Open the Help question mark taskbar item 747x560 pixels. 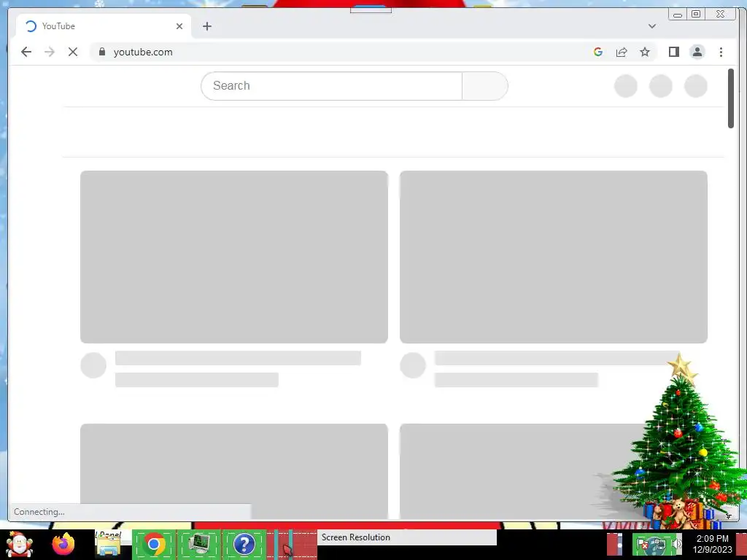(x=244, y=545)
